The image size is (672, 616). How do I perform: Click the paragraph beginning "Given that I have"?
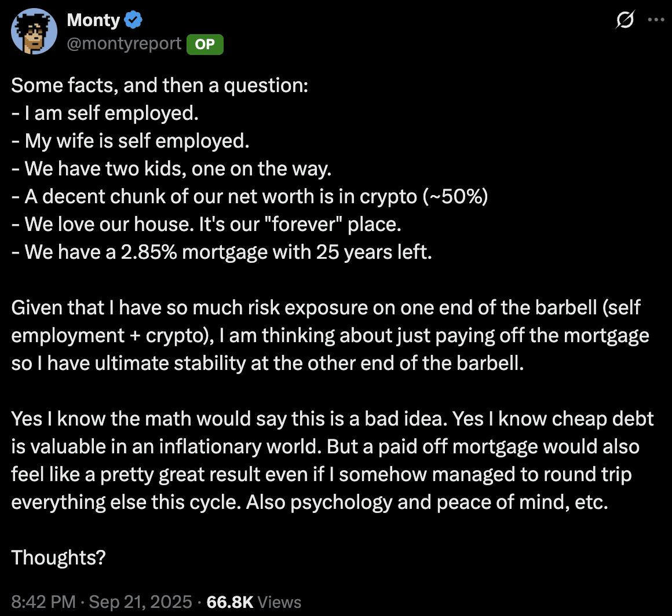point(329,336)
